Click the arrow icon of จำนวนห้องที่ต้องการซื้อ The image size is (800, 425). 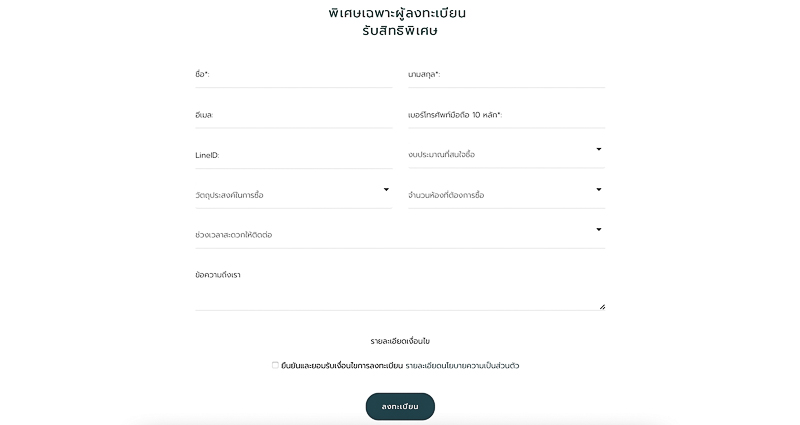599,190
